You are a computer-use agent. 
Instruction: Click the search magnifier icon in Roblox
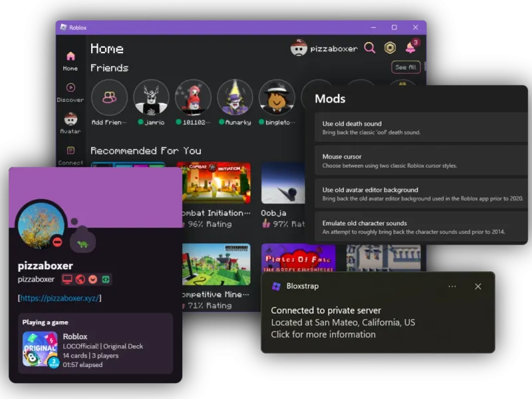point(370,48)
